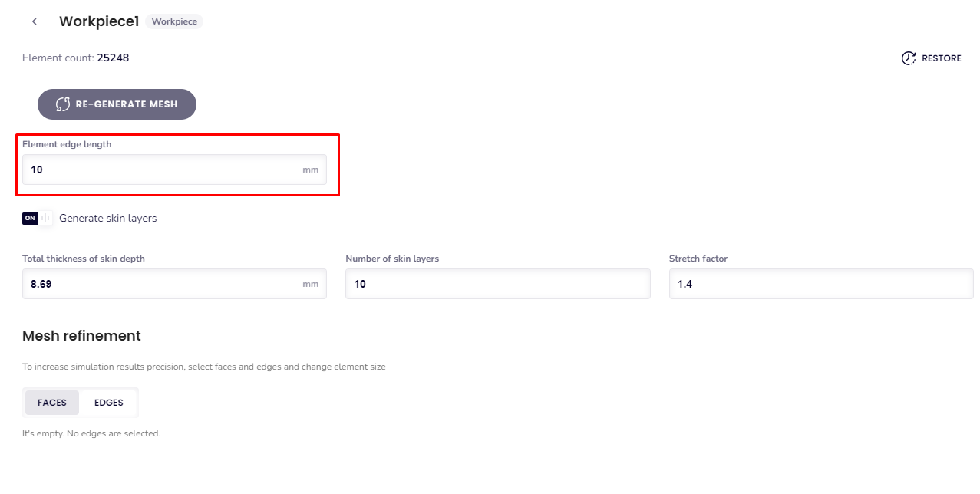980x494 pixels.
Task: Click the back arrow beside Workpiece1
Action: click(35, 21)
